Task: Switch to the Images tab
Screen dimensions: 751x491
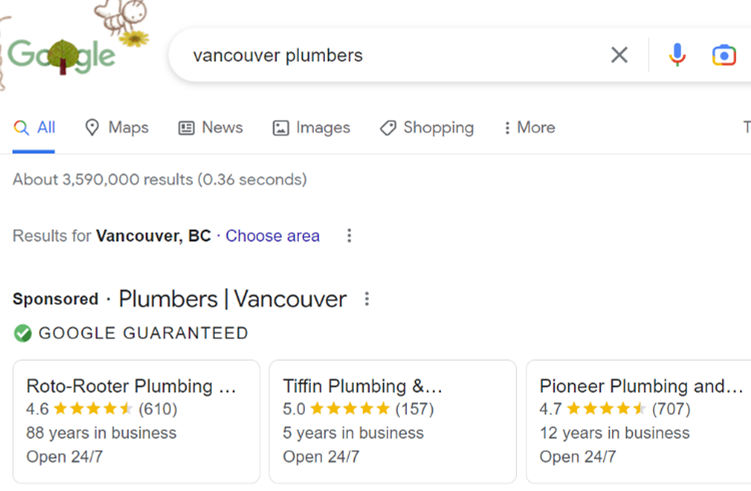Action: (x=311, y=127)
